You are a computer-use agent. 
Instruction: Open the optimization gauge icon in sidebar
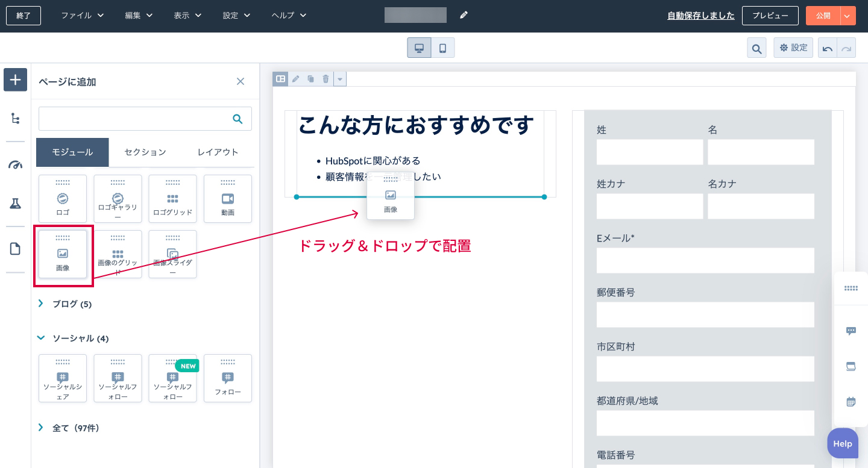(15, 164)
